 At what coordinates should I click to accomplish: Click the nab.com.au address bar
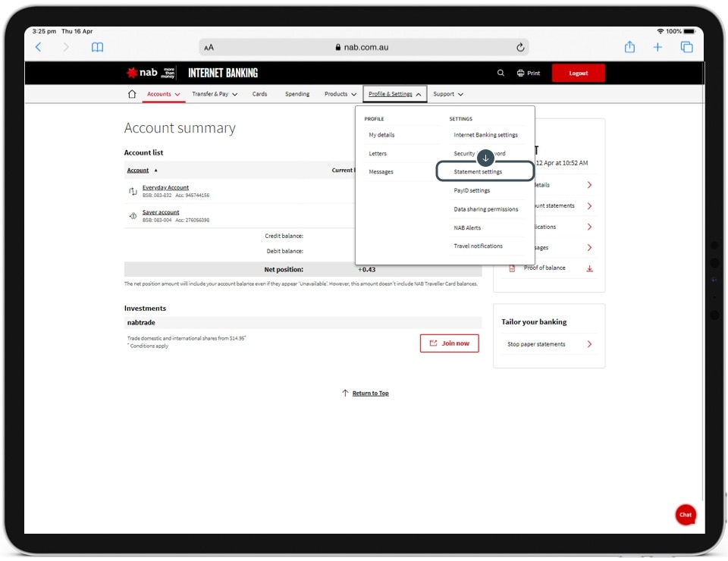(x=362, y=47)
